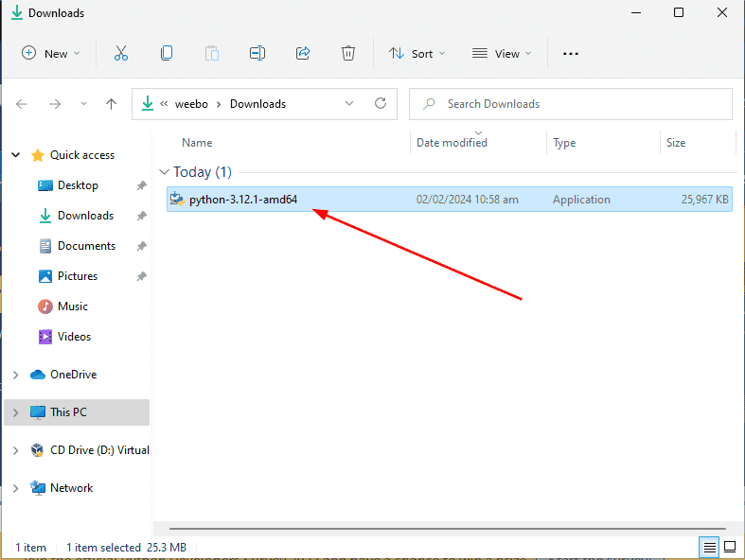Click pin icon next to Downloads

142,216
